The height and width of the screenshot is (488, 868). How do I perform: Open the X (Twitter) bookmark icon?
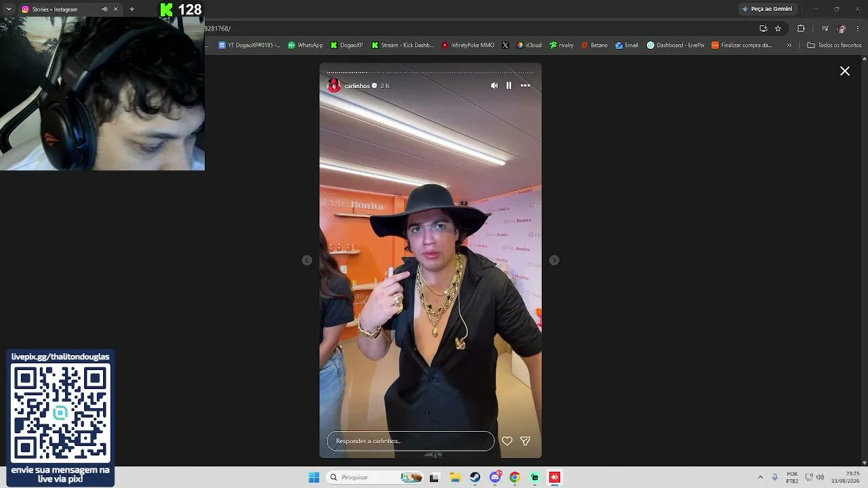(505, 45)
